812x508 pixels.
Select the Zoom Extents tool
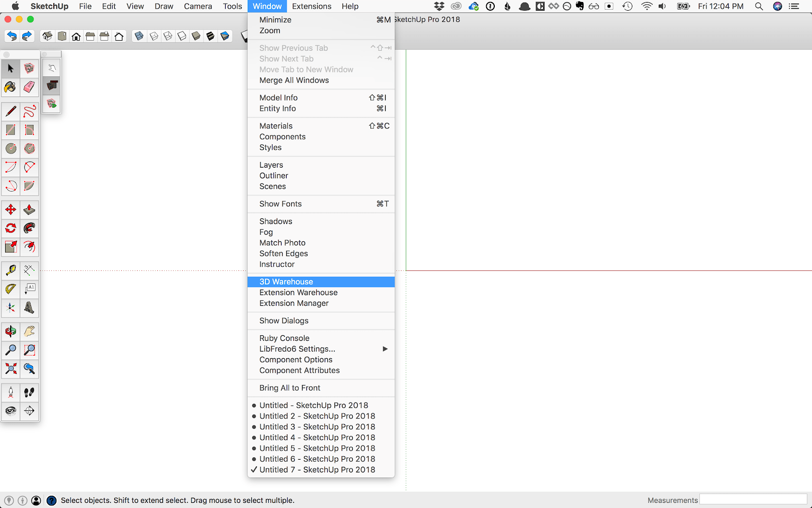point(11,369)
